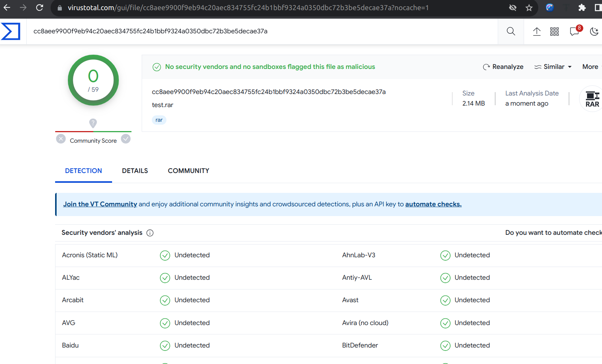Click the browser forward arrow
This screenshot has width=602, height=364.
click(23, 7)
